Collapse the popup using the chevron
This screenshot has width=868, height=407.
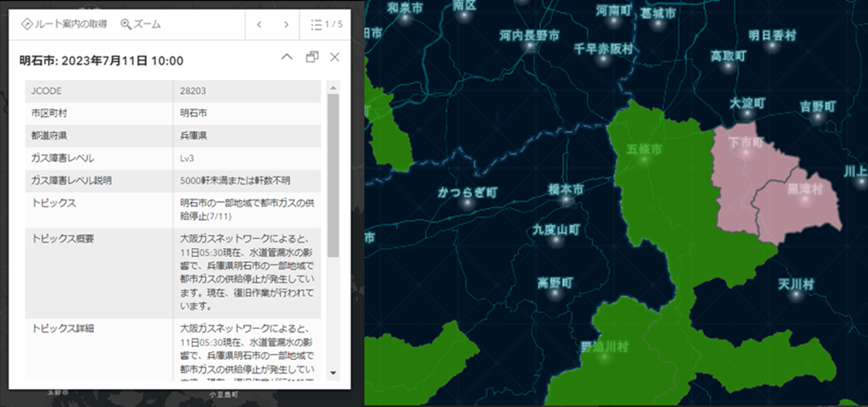click(x=287, y=57)
